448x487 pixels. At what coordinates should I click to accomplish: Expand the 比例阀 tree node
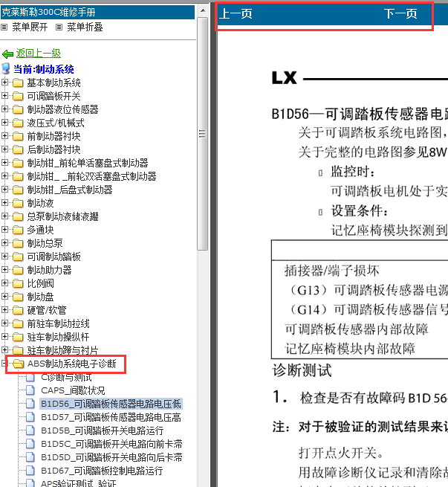pos(4,283)
